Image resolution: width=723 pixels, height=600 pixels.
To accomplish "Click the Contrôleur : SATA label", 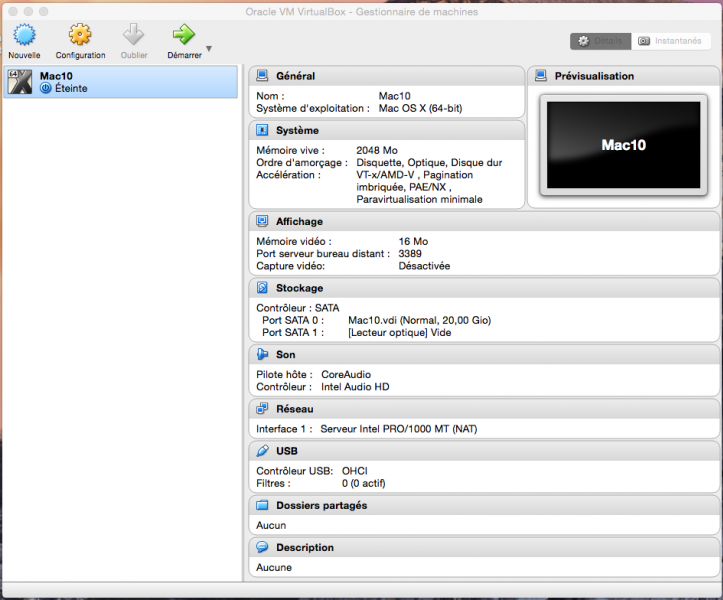I will coord(297,308).
